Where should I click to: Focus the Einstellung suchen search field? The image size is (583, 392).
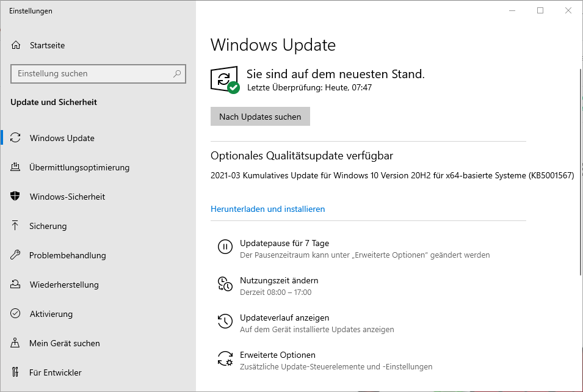[x=92, y=74]
